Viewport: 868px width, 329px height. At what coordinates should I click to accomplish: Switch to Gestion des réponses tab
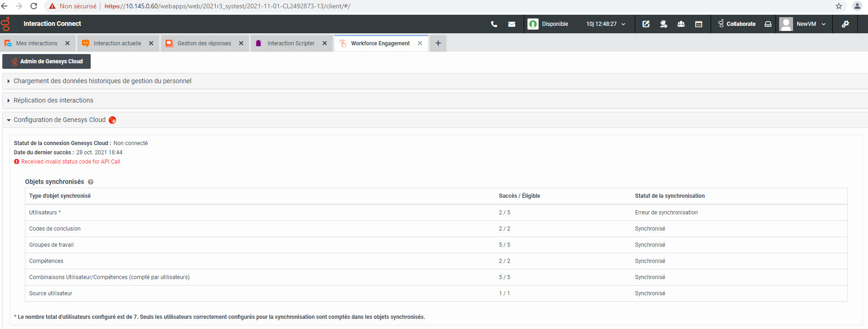pyautogui.click(x=204, y=43)
